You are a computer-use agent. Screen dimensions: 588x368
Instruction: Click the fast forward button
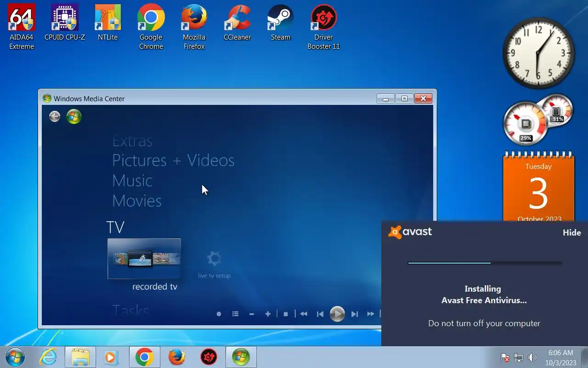[371, 314]
